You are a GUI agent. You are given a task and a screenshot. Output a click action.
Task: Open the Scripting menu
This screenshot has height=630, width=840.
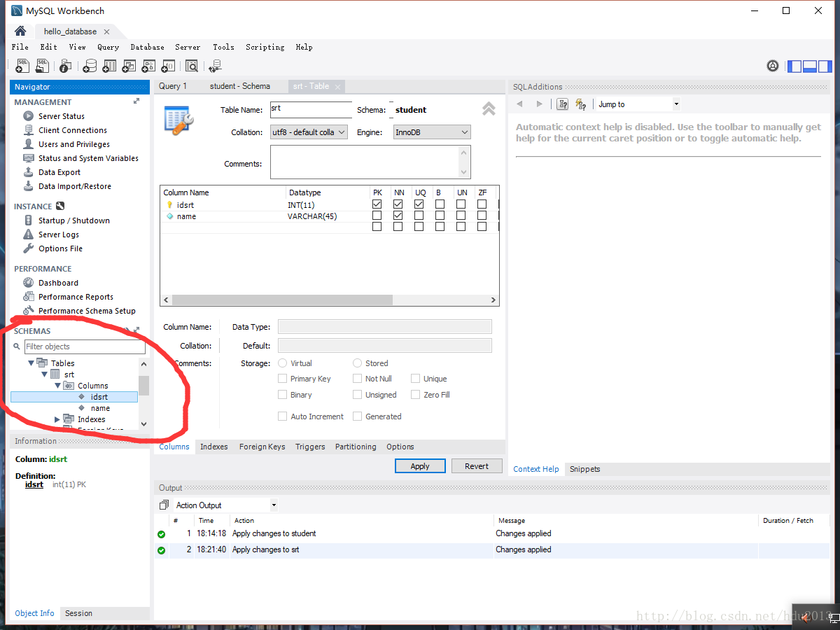[x=265, y=47]
